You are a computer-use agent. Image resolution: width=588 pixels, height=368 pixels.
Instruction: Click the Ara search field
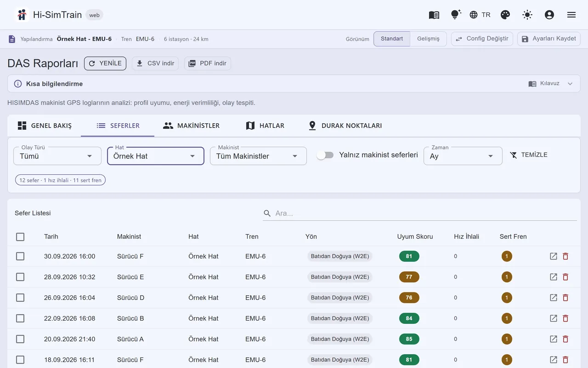(420, 213)
